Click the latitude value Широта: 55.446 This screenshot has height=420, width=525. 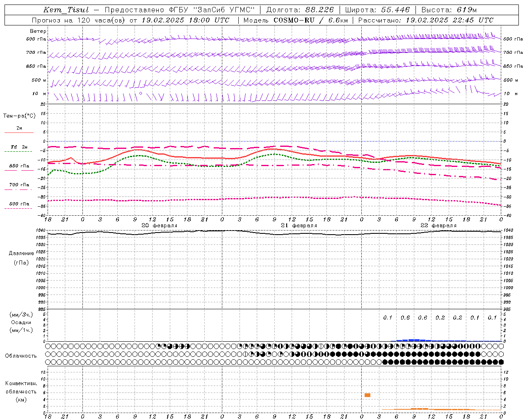(x=377, y=10)
